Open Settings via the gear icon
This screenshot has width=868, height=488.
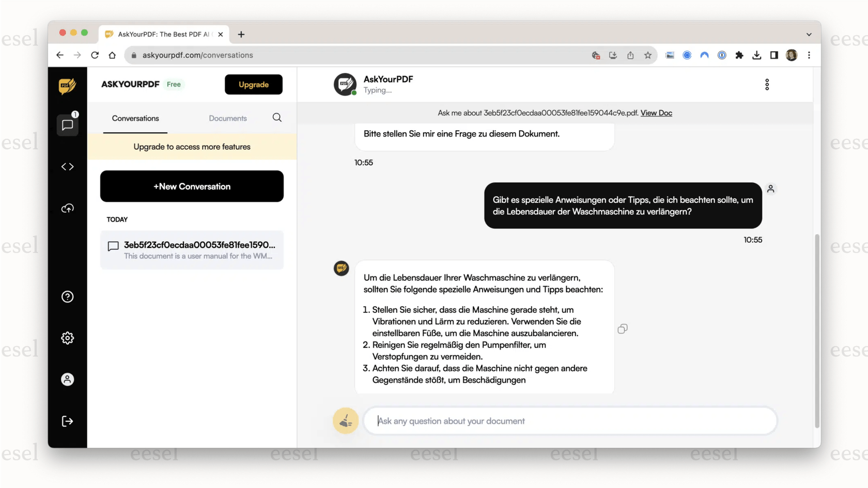click(68, 338)
